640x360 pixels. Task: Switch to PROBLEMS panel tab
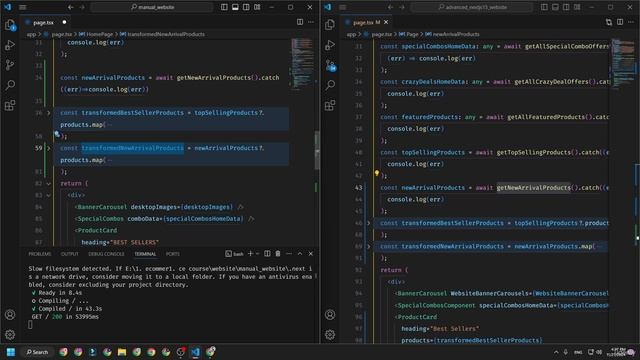click(40, 254)
